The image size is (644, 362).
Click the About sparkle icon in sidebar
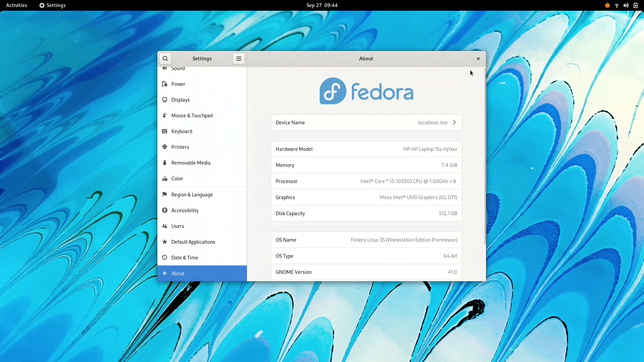(165, 273)
